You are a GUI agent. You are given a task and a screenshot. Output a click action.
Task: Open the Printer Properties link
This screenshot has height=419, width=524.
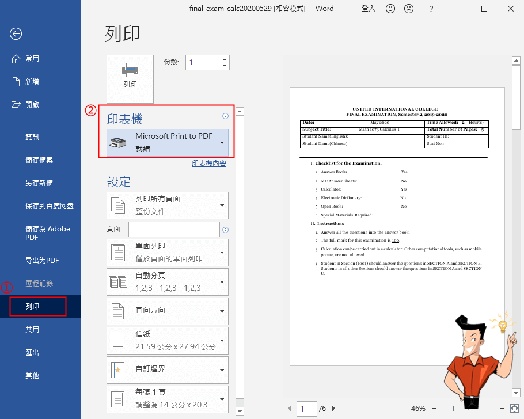point(209,163)
